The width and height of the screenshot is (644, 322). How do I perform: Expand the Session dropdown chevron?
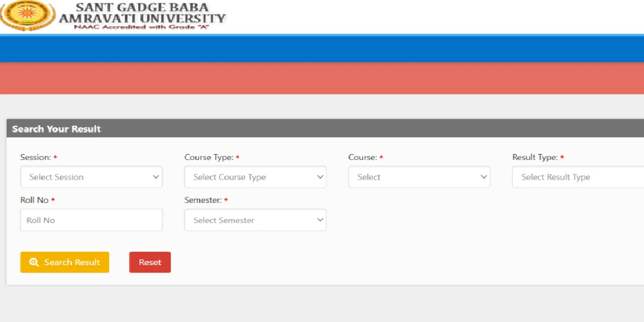click(156, 177)
